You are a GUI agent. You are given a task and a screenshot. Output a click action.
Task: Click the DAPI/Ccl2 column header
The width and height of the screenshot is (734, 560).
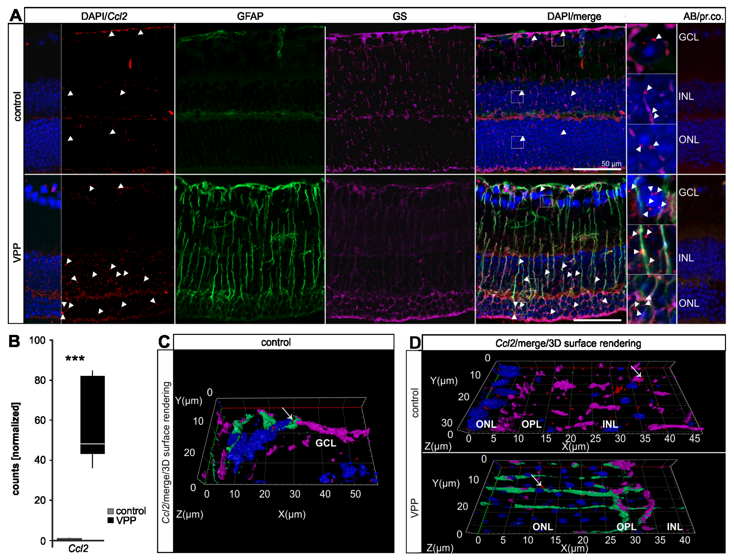104,16
